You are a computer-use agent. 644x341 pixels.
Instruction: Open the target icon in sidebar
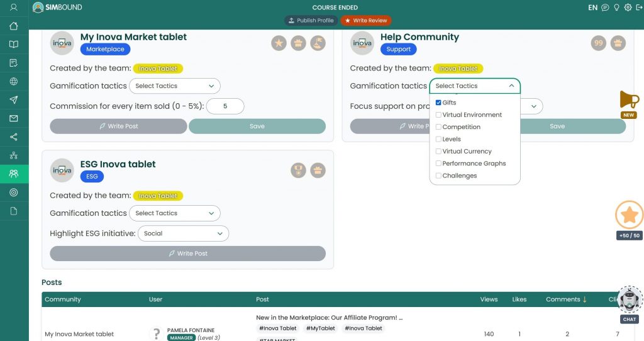(14, 193)
